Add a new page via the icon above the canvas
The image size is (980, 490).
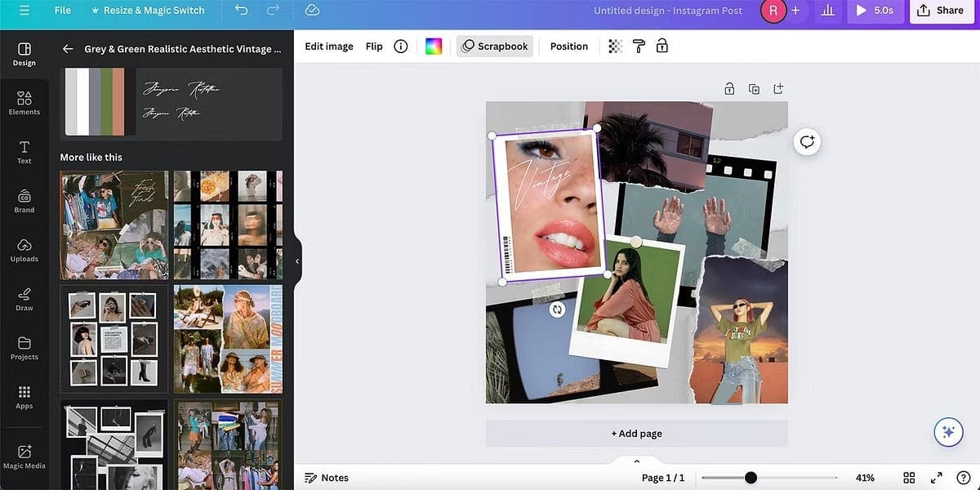coord(778,88)
